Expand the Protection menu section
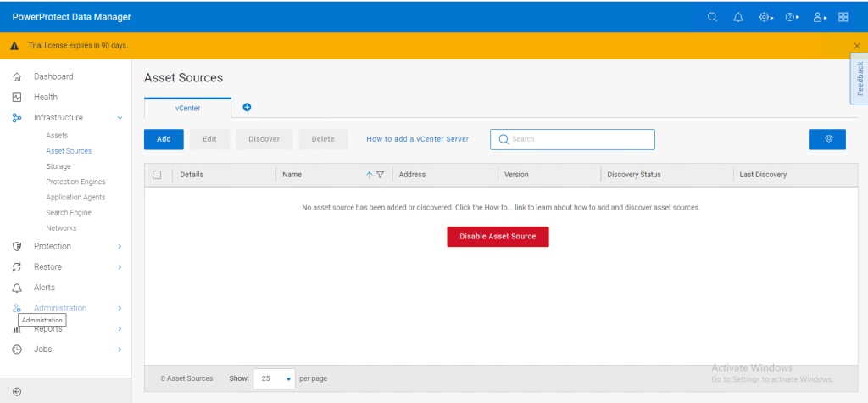 coord(120,247)
